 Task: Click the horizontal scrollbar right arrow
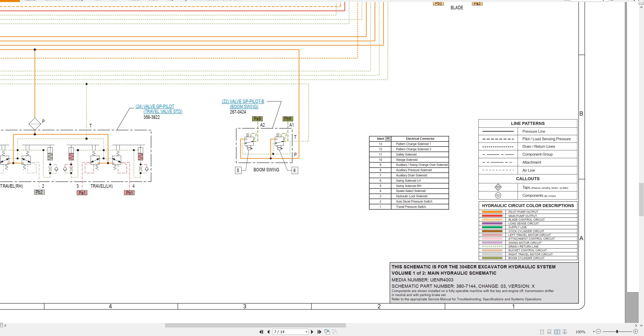[636, 325]
